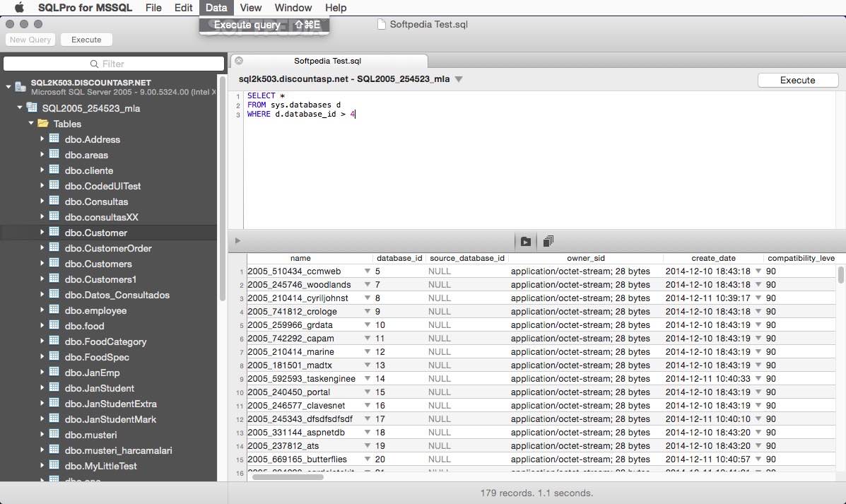Open the Window menu
Image resolution: width=846 pixels, height=504 pixels.
point(293,8)
